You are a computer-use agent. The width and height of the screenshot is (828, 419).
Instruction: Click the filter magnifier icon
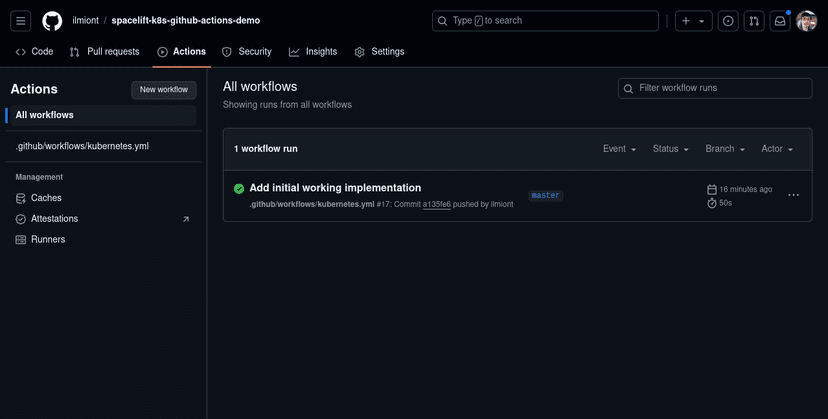click(x=628, y=89)
